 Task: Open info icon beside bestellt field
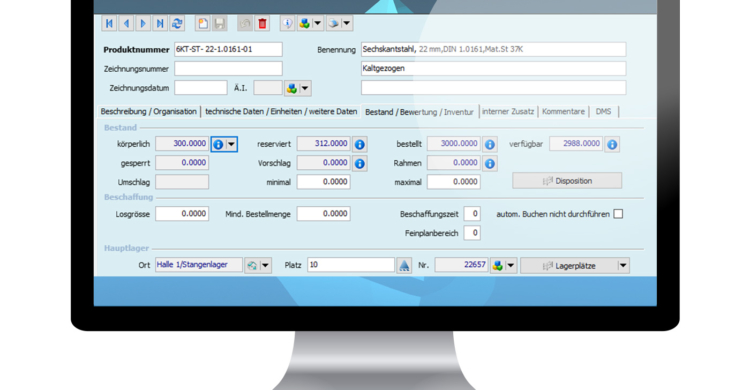(x=489, y=144)
